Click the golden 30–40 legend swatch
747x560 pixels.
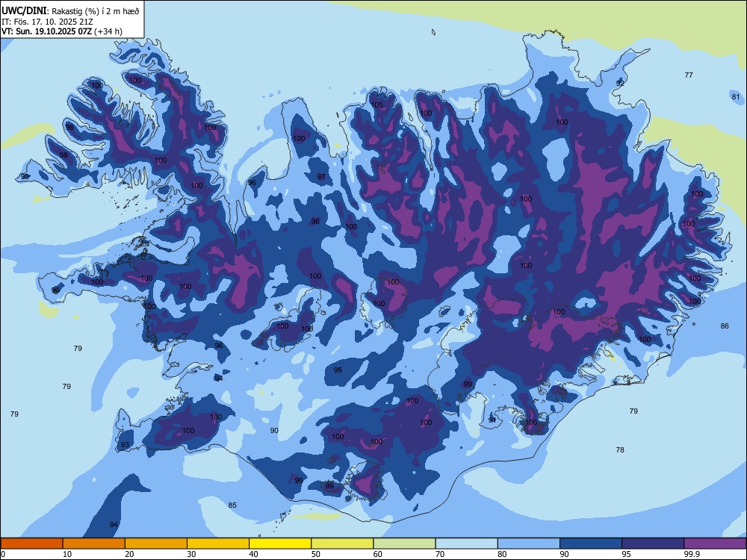pos(218,544)
